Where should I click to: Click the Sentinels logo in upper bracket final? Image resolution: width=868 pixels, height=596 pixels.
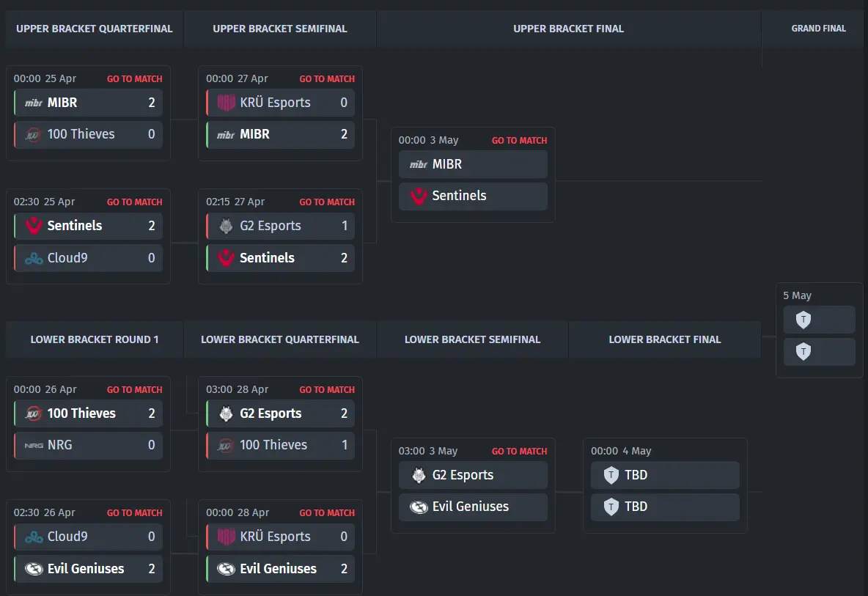(x=419, y=196)
